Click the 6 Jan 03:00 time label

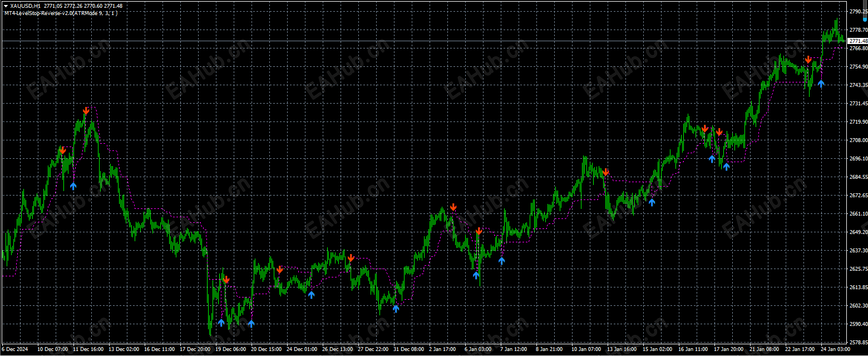(479, 349)
